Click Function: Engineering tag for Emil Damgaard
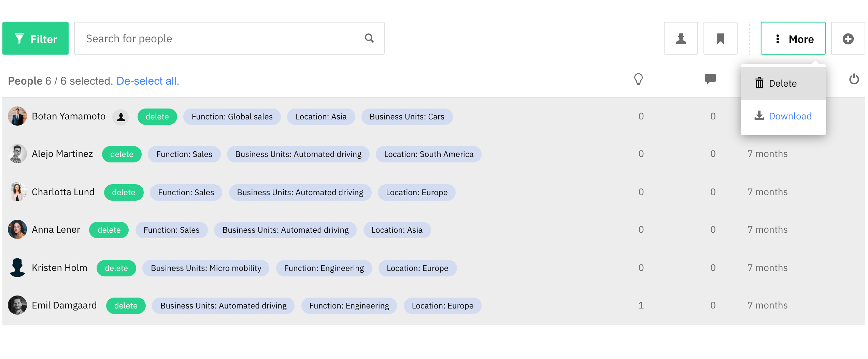 349,306
